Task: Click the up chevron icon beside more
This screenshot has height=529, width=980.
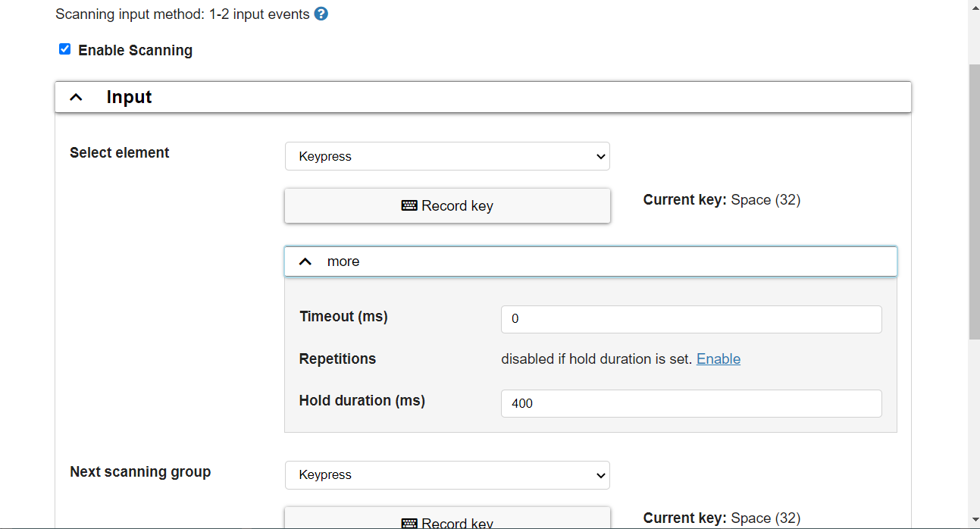Action: pos(305,261)
